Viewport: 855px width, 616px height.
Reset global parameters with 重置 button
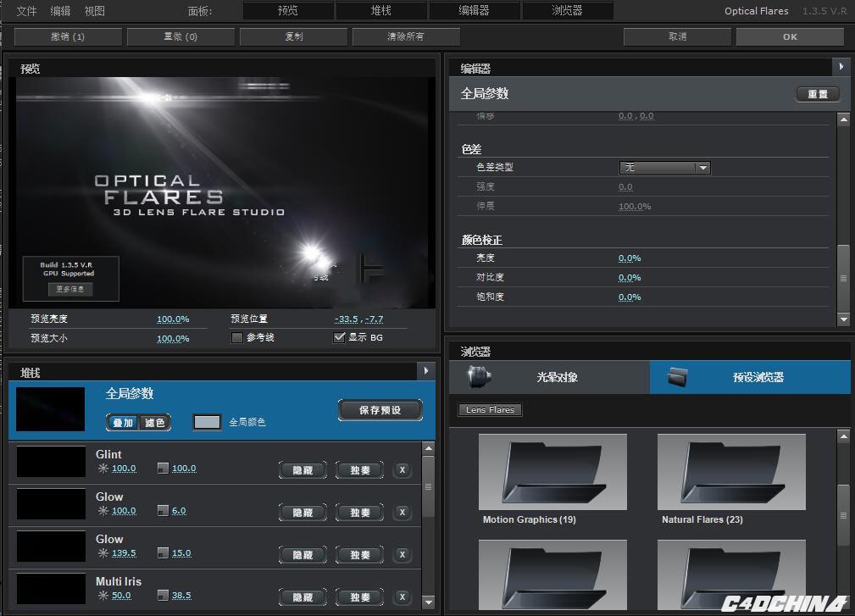(818, 94)
